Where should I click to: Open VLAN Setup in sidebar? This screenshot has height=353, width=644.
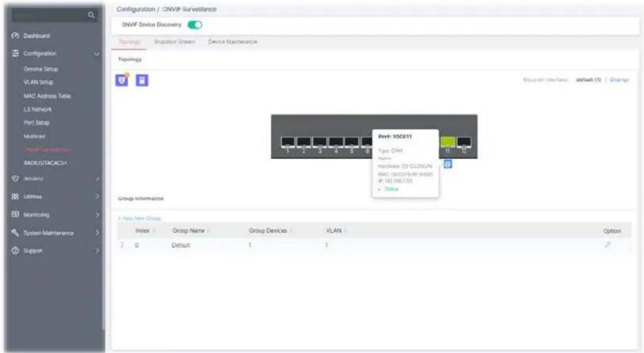[39, 82]
